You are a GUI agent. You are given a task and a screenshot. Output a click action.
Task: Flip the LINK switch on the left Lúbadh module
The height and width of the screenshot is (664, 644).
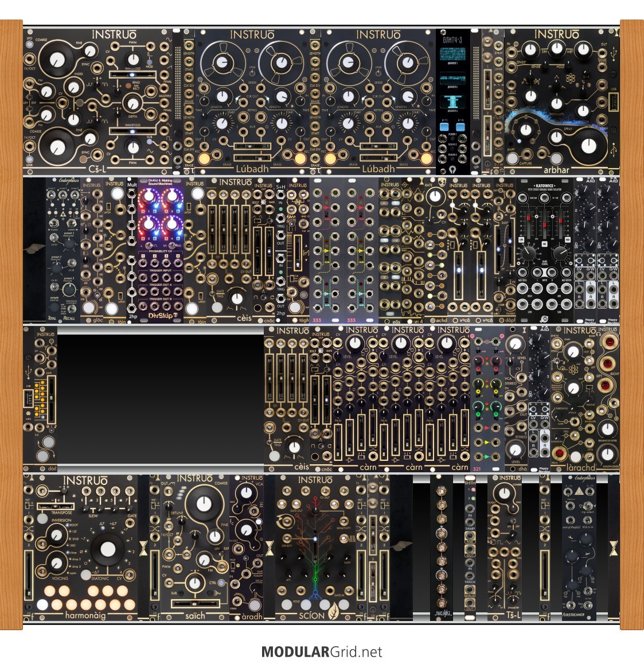(252, 73)
